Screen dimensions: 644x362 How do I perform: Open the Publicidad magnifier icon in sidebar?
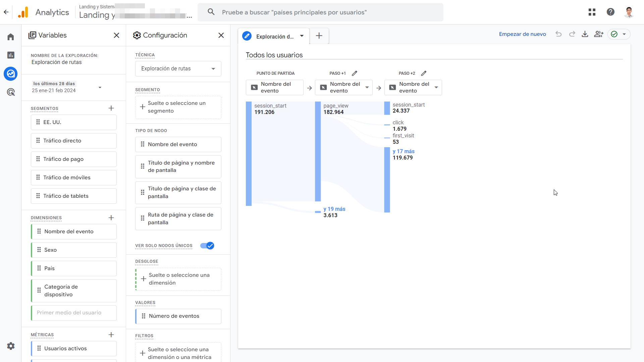[x=10, y=92]
